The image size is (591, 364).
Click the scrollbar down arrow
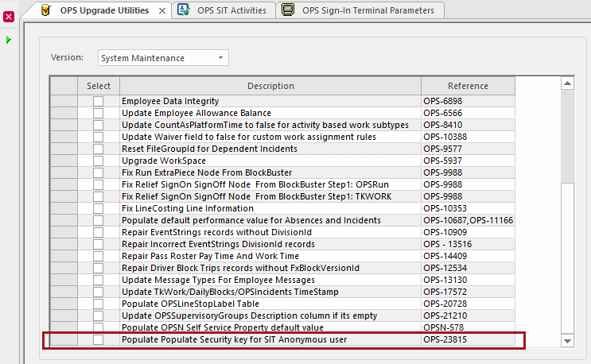[567, 341]
